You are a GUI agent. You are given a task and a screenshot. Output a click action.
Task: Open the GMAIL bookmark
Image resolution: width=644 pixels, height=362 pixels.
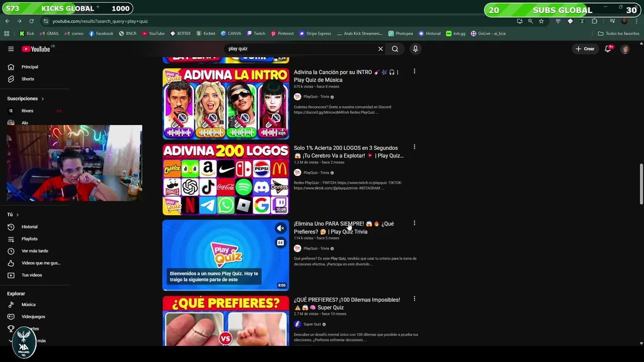(49, 34)
